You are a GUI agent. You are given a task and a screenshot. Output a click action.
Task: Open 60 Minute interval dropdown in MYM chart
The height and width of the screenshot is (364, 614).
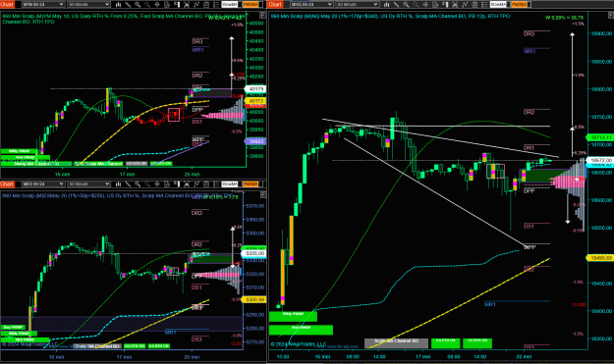tap(88, 4)
